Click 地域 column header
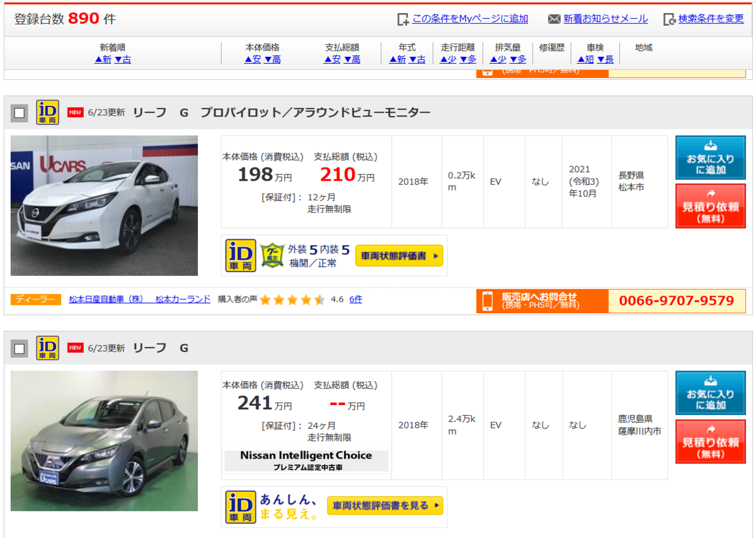 tap(644, 47)
